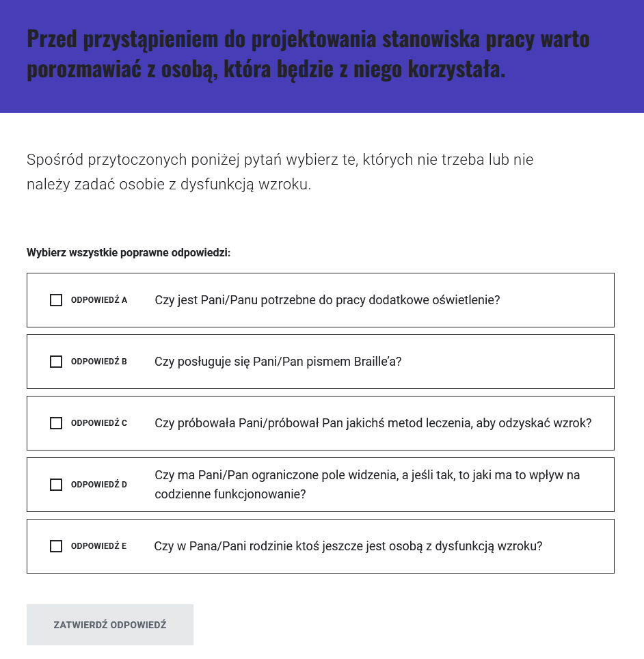The height and width of the screenshot is (659, 644).
Task: Select the answer about dysfunkcja wzroku w rodzinie
Action: (348, 546)
